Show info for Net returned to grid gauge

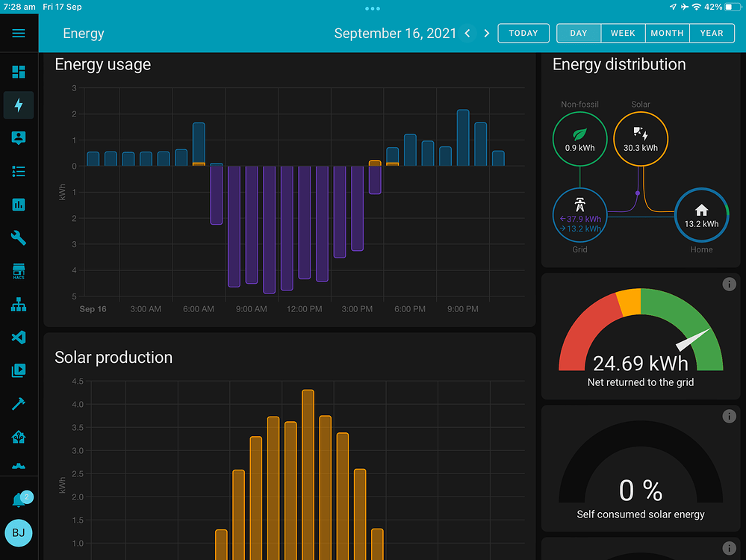point(730,284)
